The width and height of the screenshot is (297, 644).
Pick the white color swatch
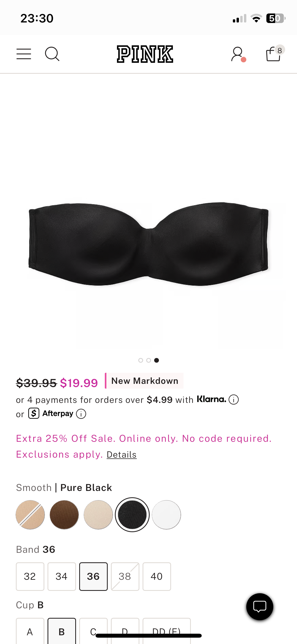(x=166, y=514)
